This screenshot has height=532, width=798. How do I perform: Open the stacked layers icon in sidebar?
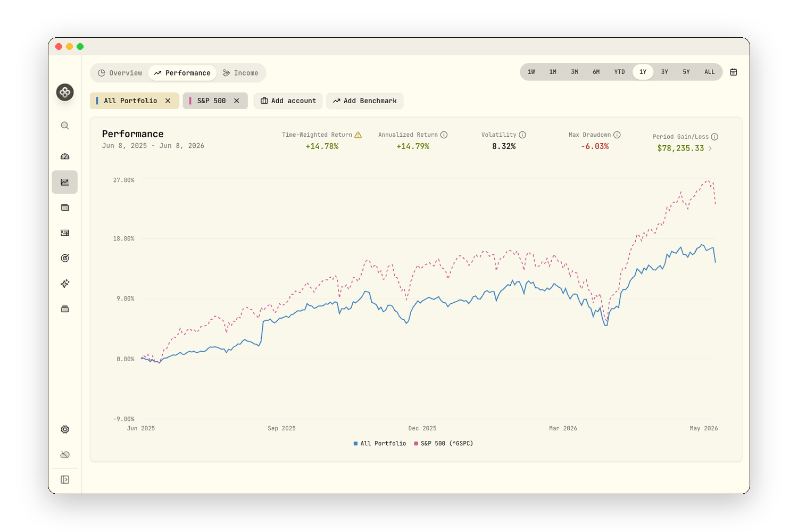point(65,309)
